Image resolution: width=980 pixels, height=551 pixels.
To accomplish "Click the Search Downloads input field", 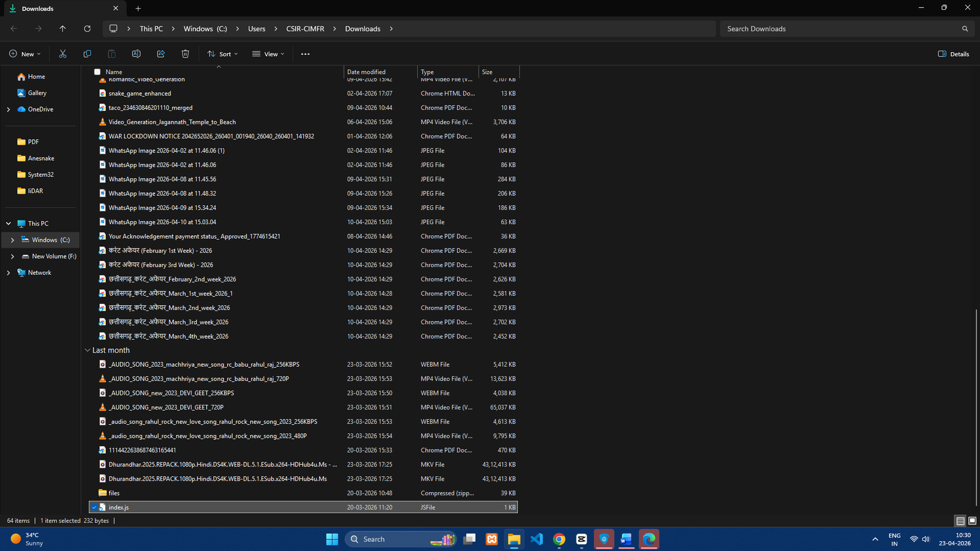I will pyautogui.click(x=839, y=29).
